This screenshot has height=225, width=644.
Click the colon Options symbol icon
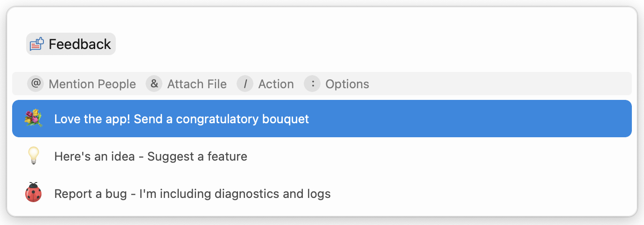pyautogui.click(x=312, y=84)
